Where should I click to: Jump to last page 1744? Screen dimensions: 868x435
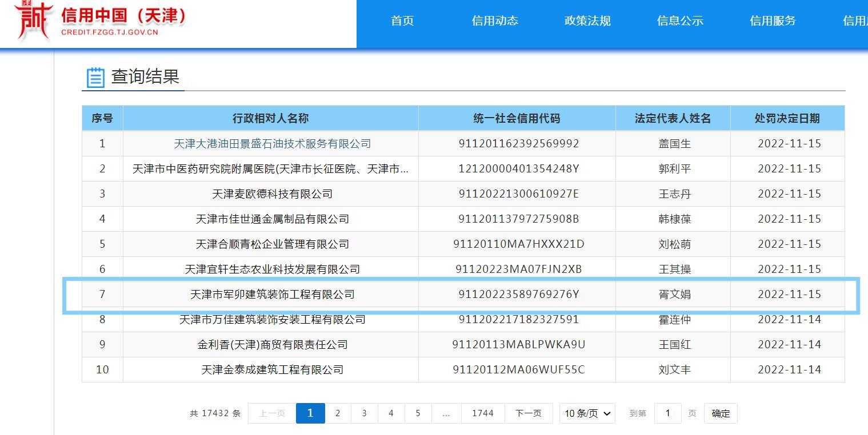coord(483,413)
